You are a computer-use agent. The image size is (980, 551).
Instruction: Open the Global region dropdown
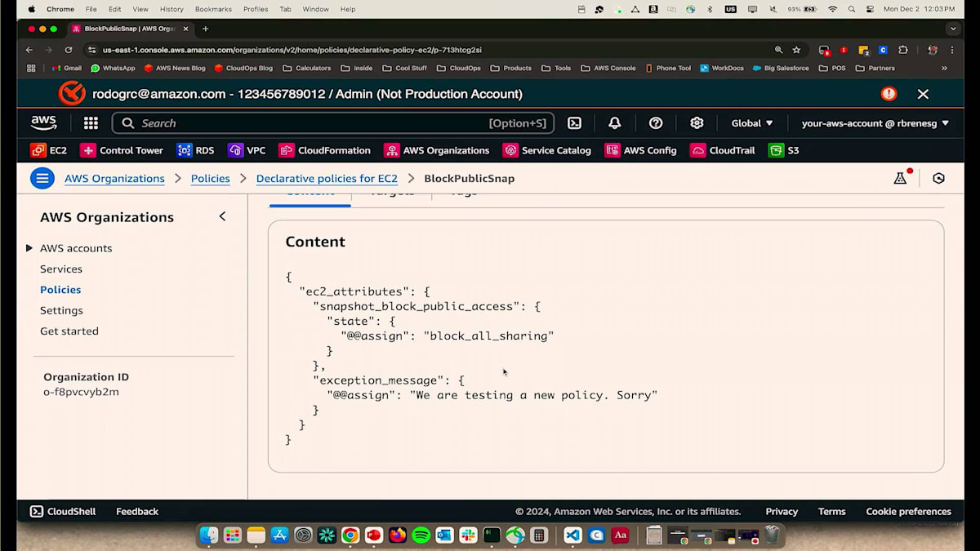click(x=751, y=123)
